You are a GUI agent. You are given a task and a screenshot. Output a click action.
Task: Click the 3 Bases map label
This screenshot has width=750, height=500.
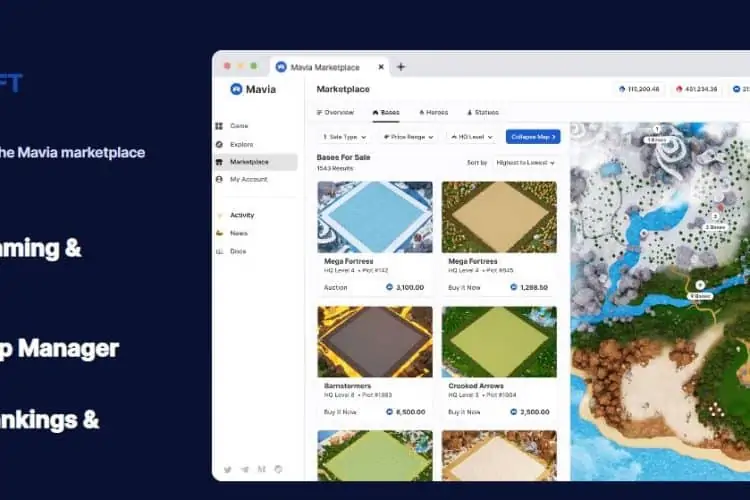pyautogui.click(x=716, y=227)
